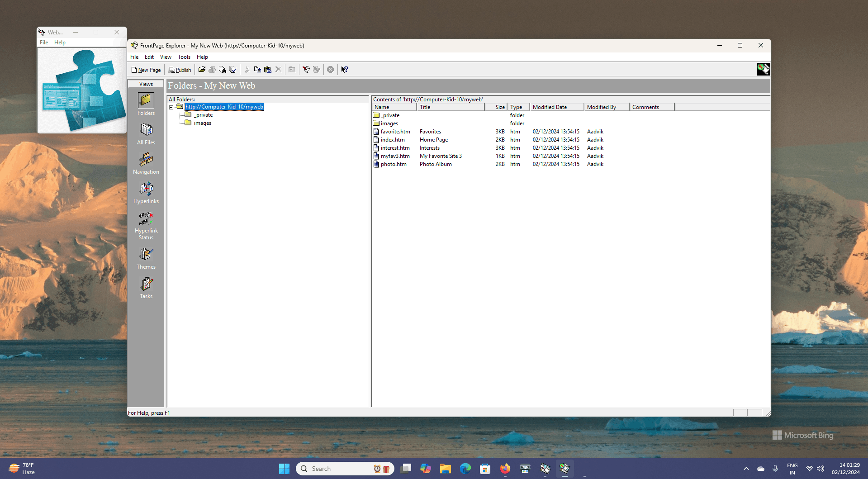Click the Show Image Editor icon

click(x=317, y=70)
